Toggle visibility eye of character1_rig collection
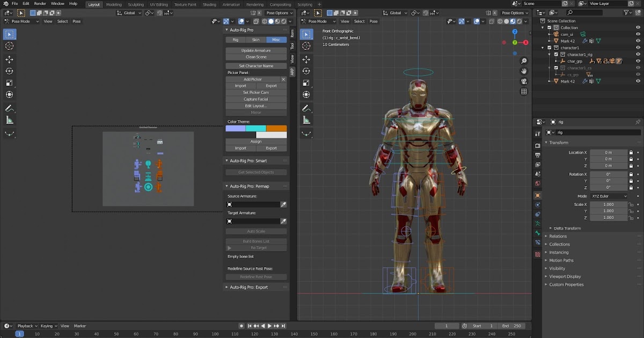 coord(638,54)
